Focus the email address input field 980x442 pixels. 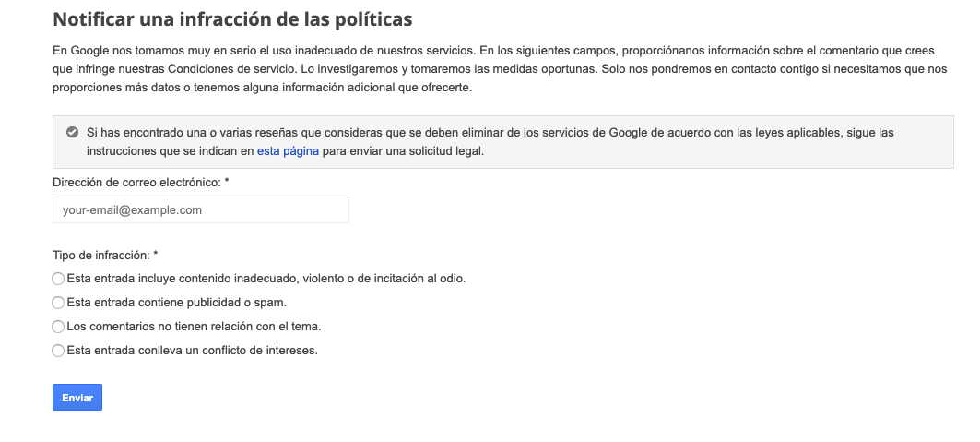point(201,210)
